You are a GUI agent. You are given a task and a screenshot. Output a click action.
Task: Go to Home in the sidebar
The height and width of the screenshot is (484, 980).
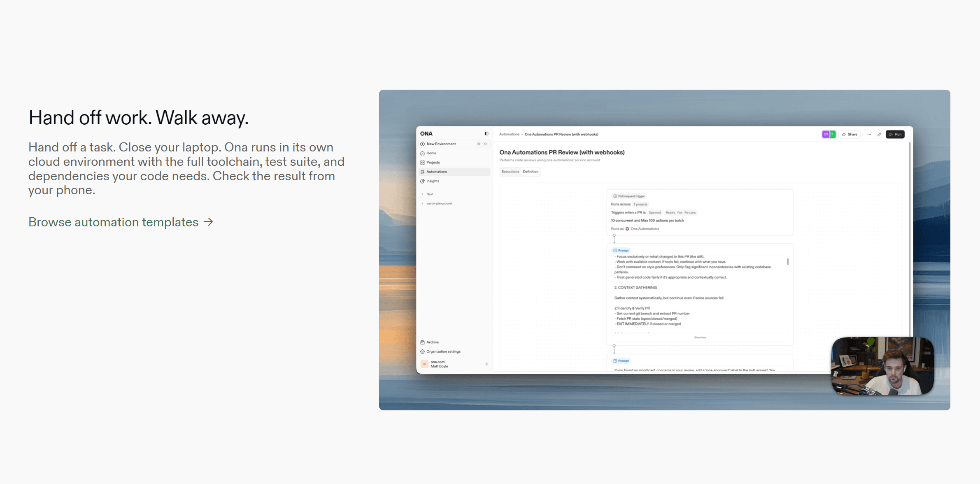pos(454,153)
